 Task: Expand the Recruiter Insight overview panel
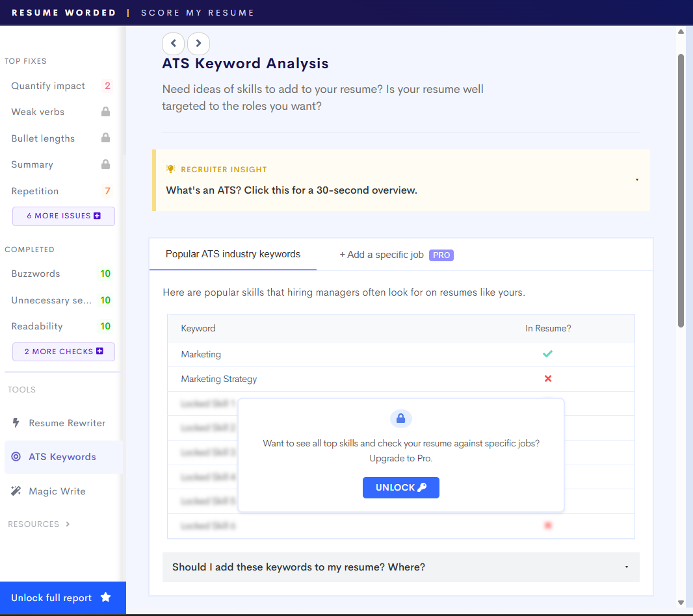401,180
